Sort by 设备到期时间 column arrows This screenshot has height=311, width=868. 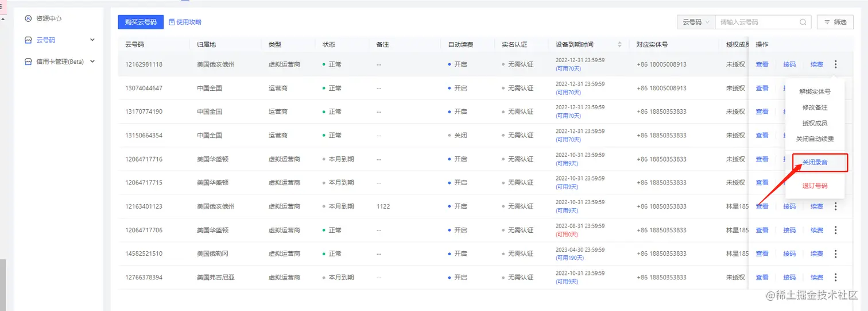pos(619,44)
